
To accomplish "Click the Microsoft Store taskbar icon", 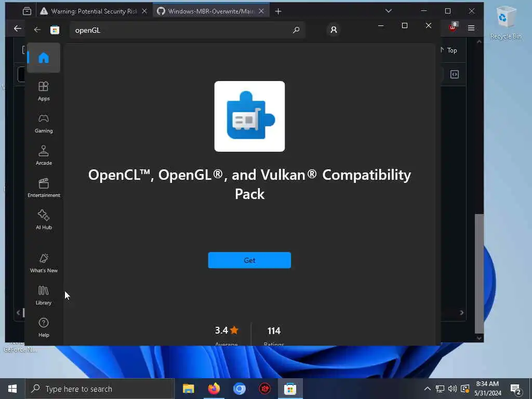I will 290,389.
